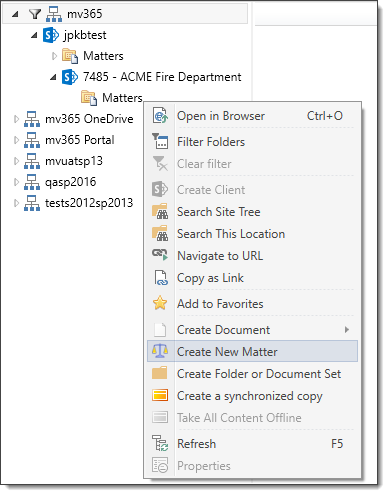388x495 pixels.
Task: Click the Add to Favorites star icon
Action: (x=160, y=303)
